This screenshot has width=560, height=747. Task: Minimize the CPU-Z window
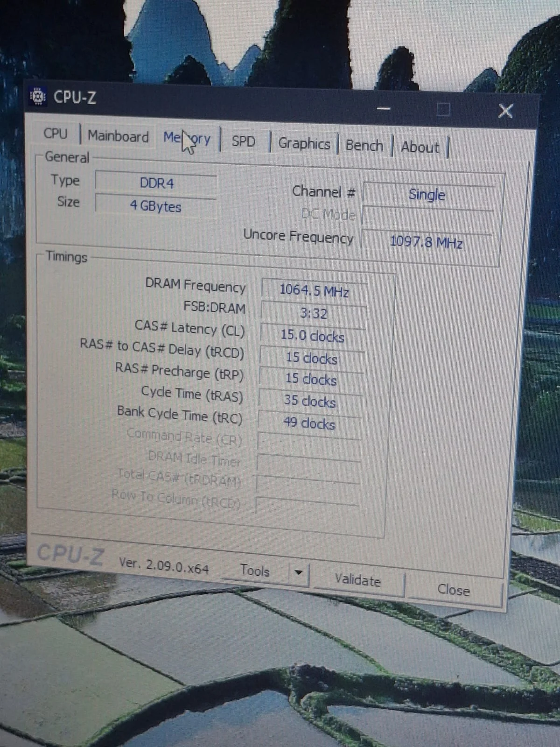coord(384,109)
